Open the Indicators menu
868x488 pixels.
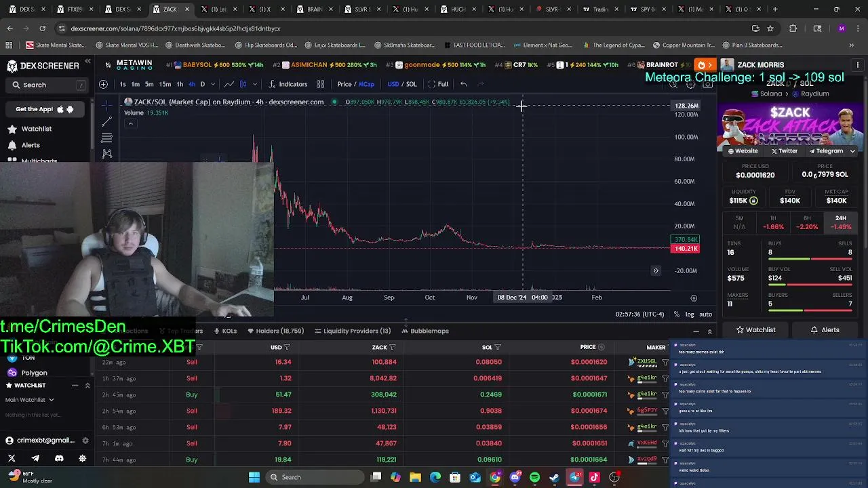coord(288,84)
